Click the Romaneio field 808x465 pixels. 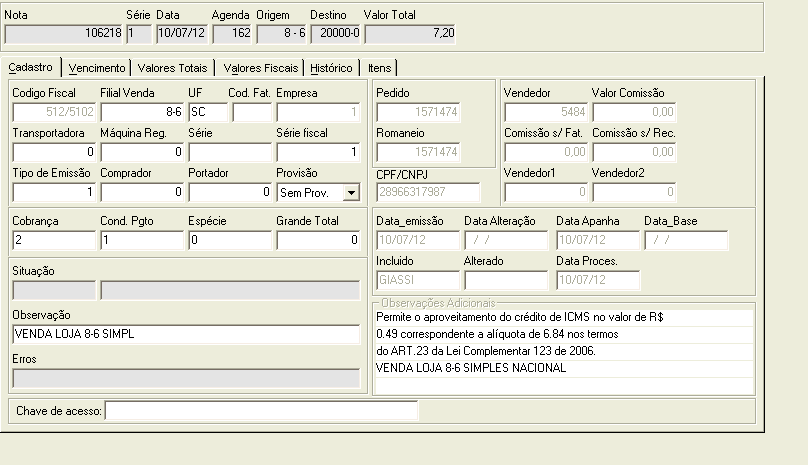click(418, 152)
